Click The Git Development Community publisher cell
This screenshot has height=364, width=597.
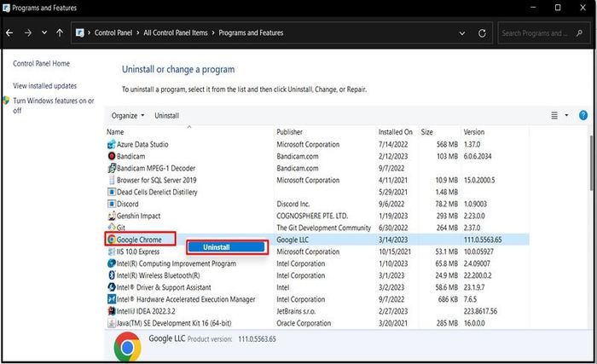point(323,228)
